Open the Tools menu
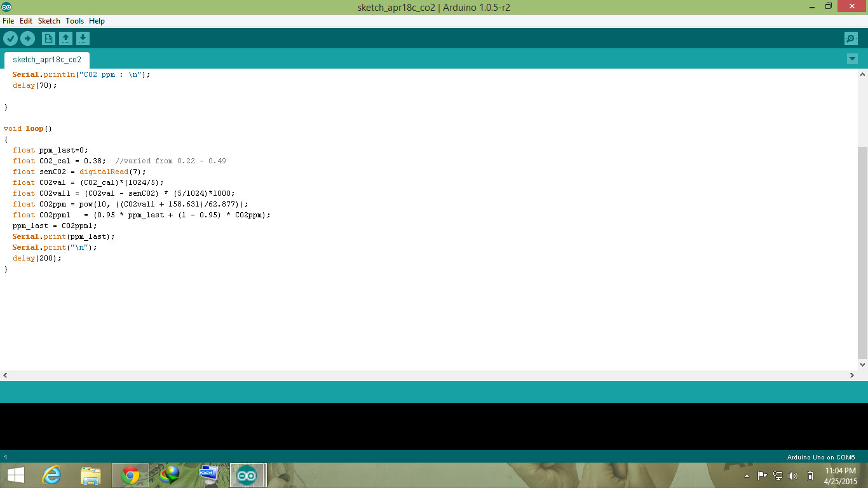The width and height of the screenshot is (868, 488). (74, 21)
